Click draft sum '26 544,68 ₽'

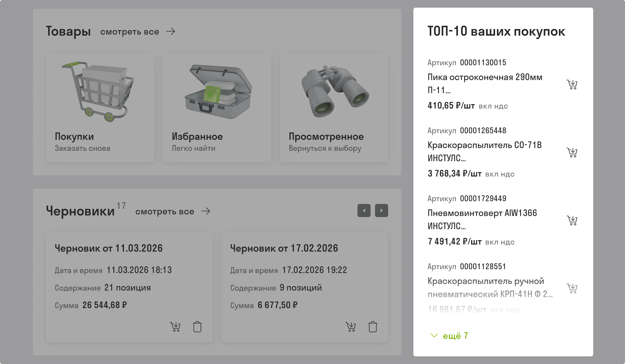coord(105,305)
